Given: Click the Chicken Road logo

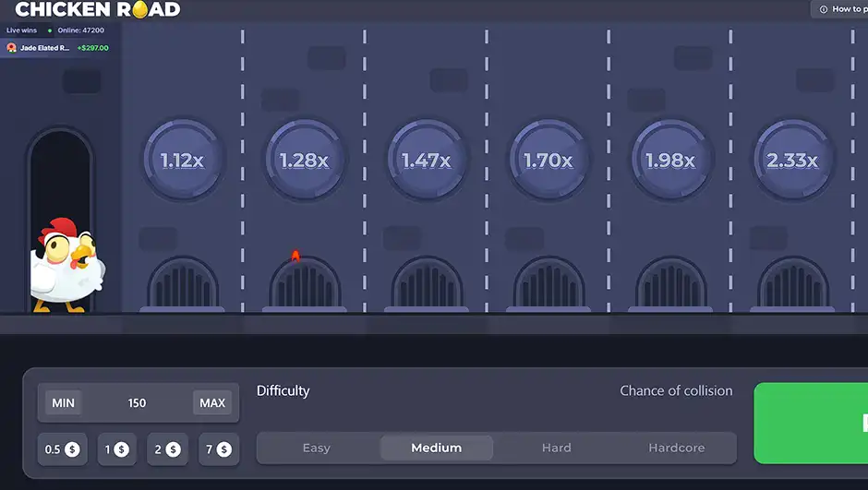Looking at the screenshot, I should (98, 9).
